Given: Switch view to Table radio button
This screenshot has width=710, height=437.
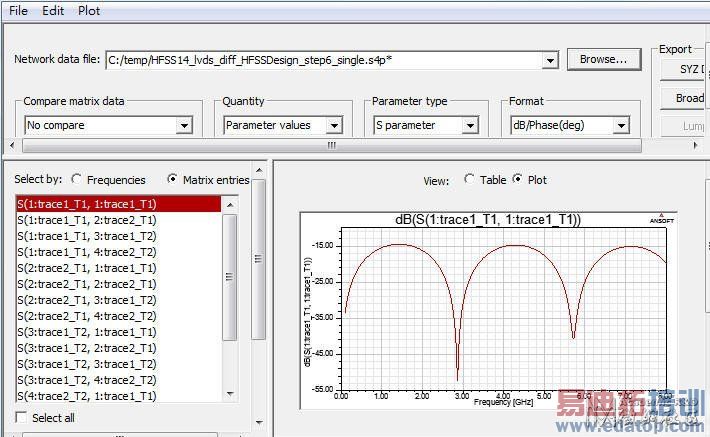Looking at the screenshot, I should [x=470, y=179].
